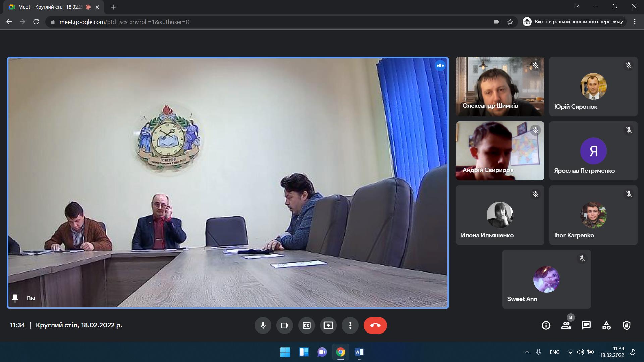
Task: Select Олександр Шимків video tile
Action: point(500,86)
